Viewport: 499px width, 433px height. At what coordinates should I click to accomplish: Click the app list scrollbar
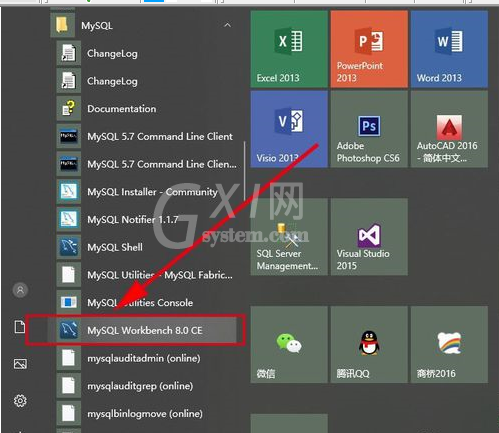point(245,171)
